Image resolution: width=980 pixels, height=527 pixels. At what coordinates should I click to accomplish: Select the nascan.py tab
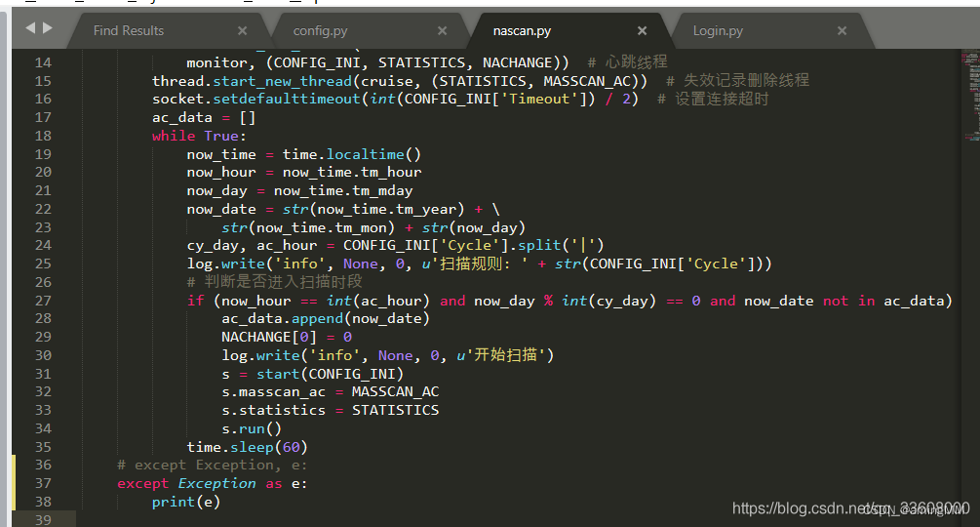pos(522,30)
